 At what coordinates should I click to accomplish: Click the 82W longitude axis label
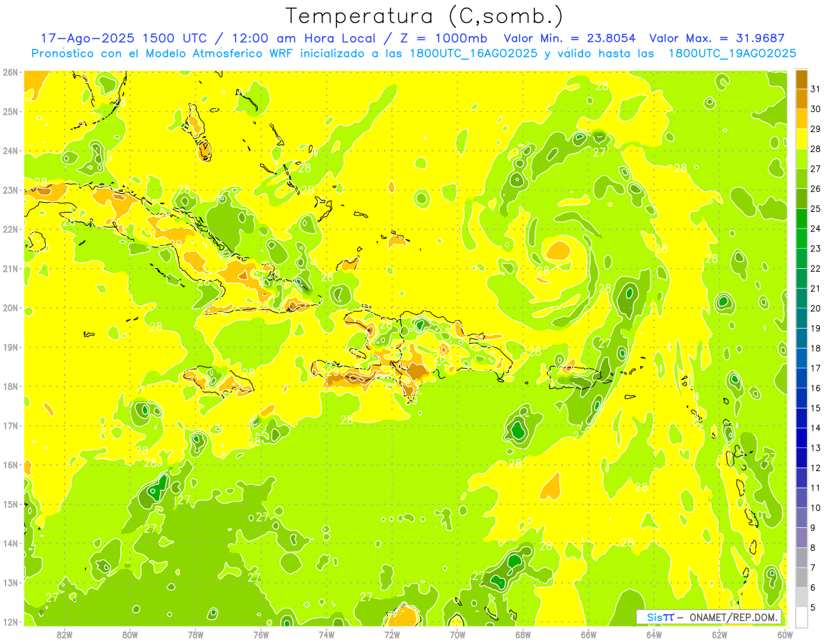click(x=65, y=634)
